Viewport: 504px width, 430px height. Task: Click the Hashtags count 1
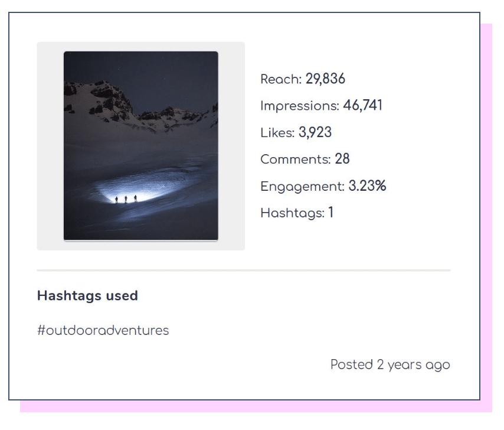click(x=330, y=213)
